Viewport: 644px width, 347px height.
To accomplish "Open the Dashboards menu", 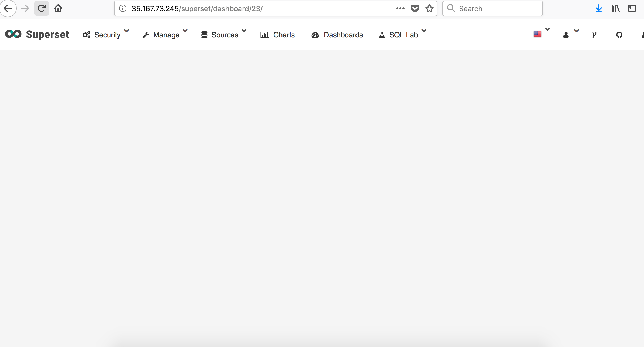I will pyautogui.click(x=343, y=35).
